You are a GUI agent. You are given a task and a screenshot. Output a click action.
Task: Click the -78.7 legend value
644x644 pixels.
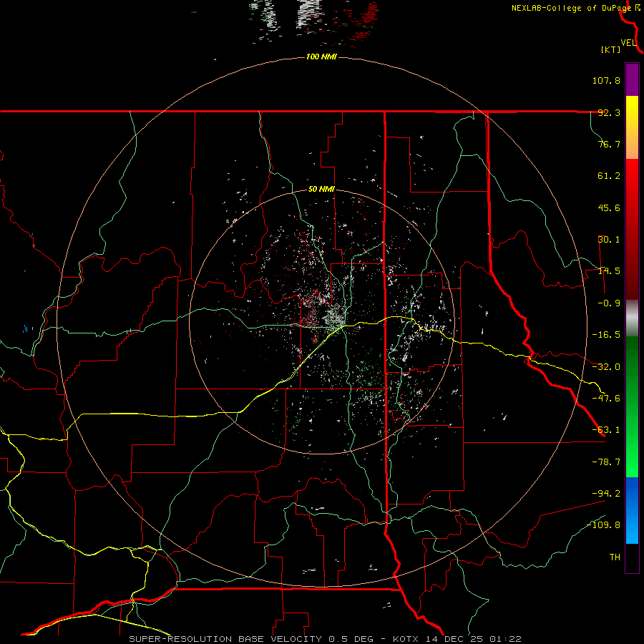pos(606,462)
